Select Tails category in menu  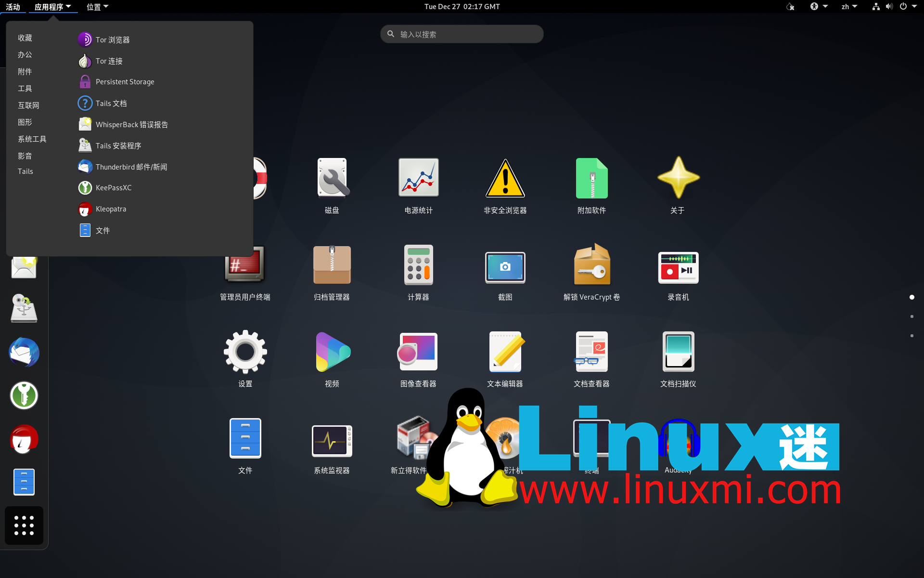point(26,171)
